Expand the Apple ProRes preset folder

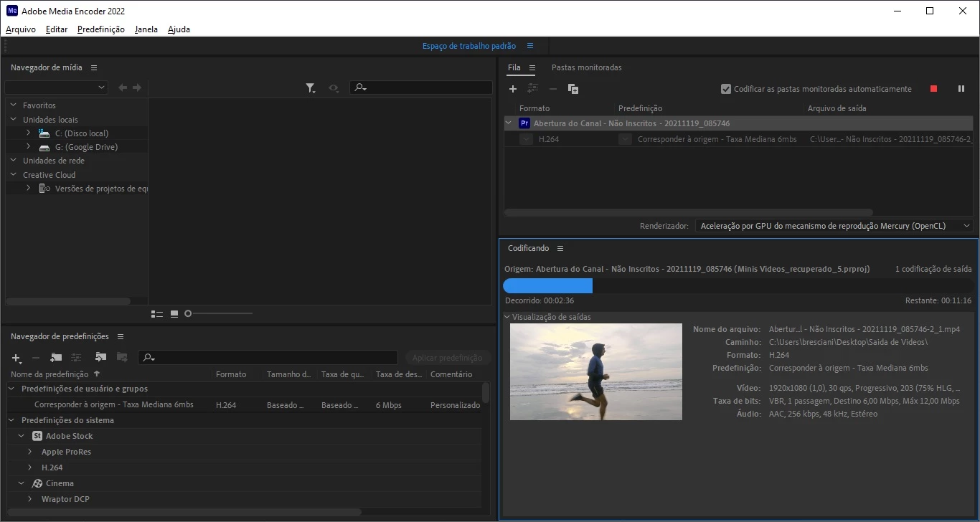pyautogui.click(x=30, y=452)
